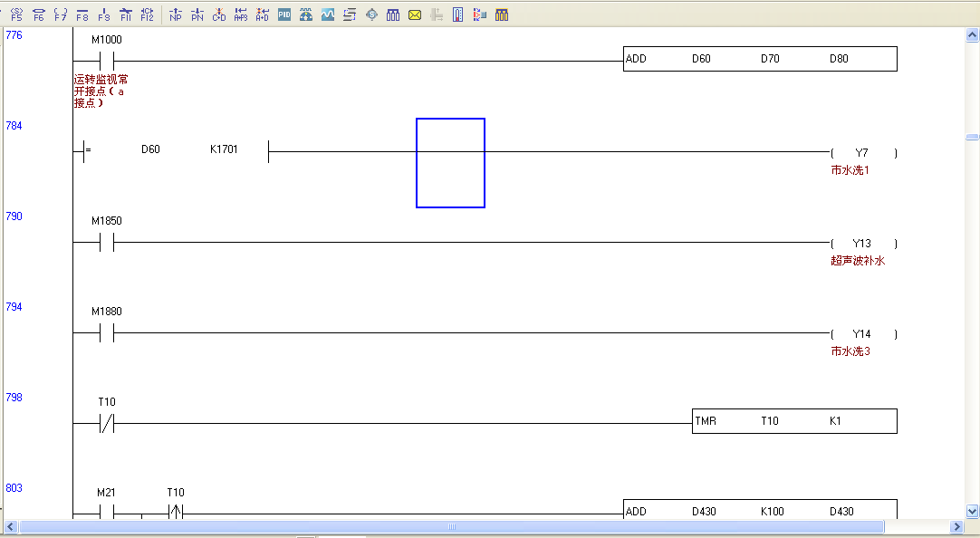Click the PN falling edge contact icon
The width and height of the screenshot is (980, 538).
(x=197, y=14)
